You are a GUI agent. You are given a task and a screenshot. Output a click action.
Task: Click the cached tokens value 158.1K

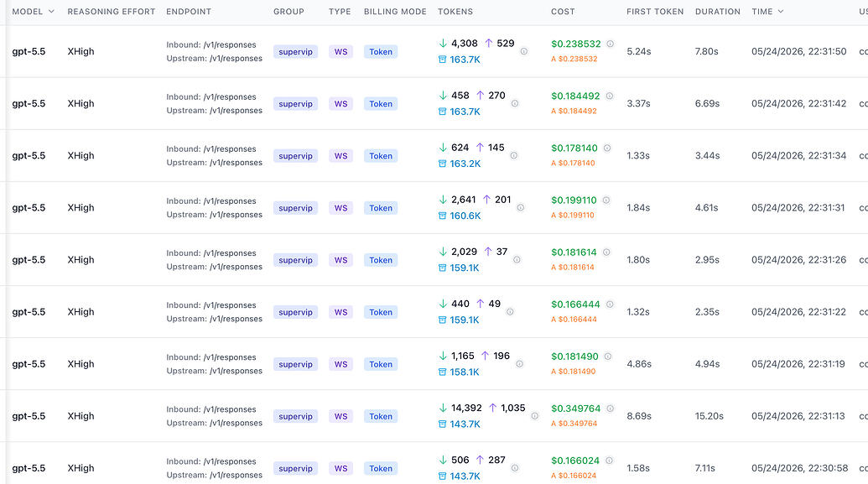465,372
